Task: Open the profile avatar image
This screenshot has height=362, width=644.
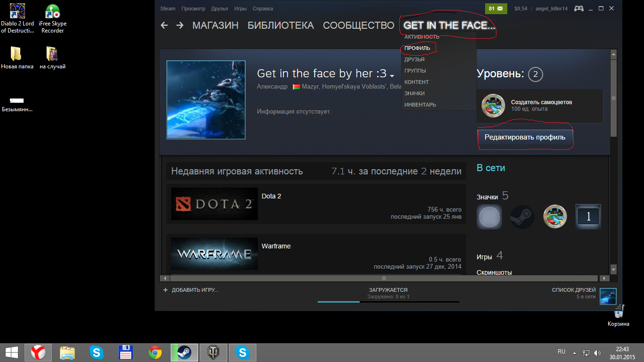Action: coord(206,100)
